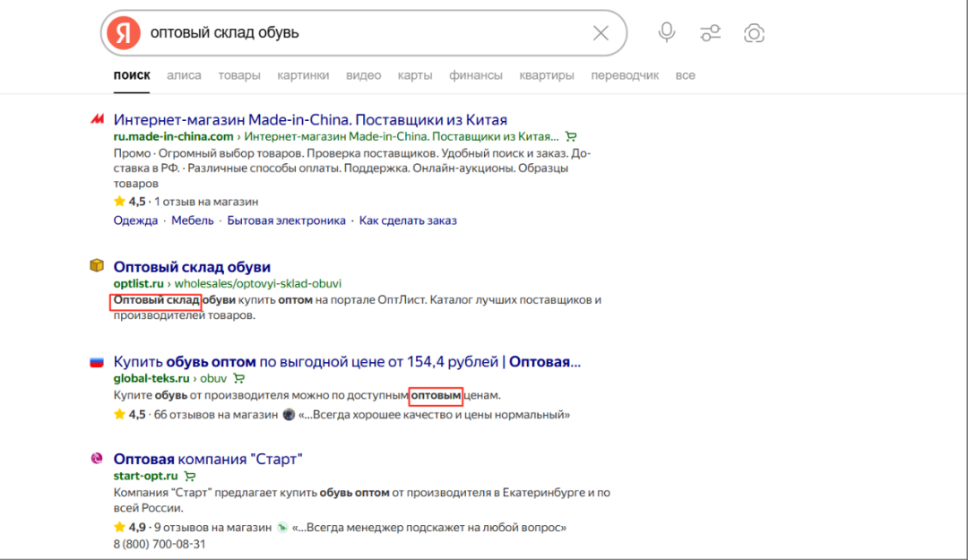Start voice search with the microphone icon
Screen dimensions: 968x560
(667, 32)
